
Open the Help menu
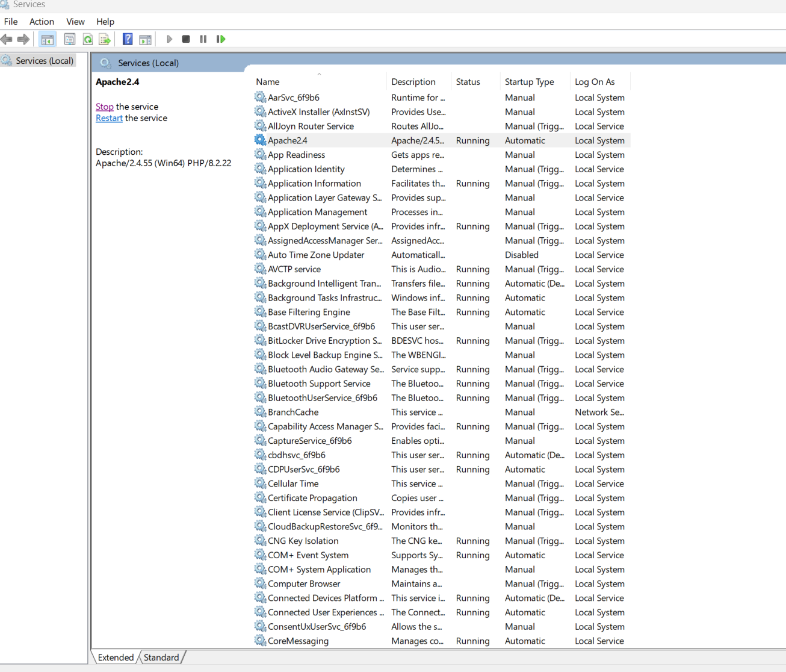105,22
